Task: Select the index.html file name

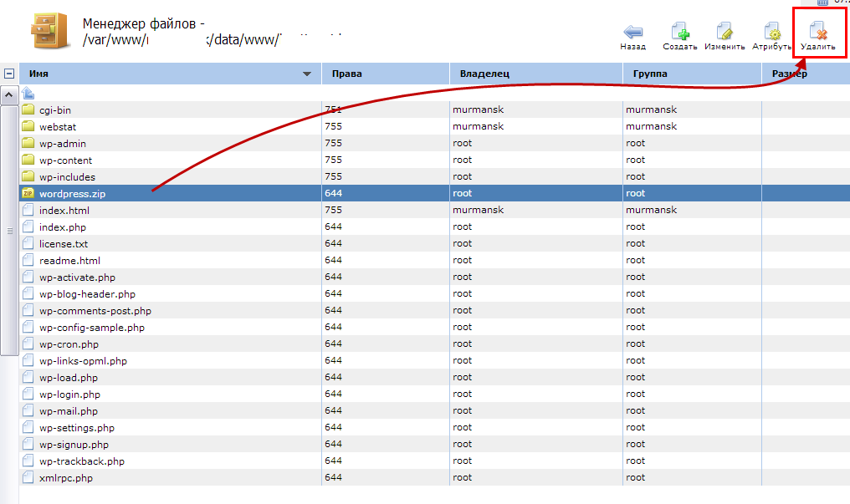Action: tap(64, 211)
